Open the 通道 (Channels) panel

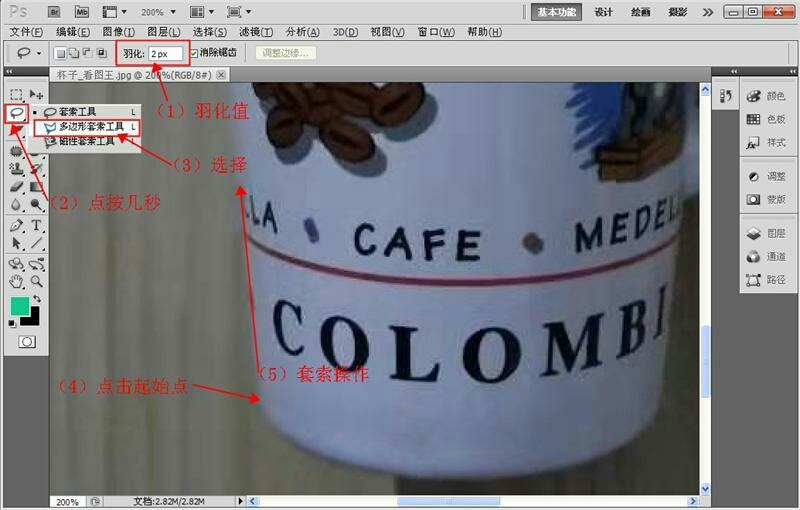[766, 257]
